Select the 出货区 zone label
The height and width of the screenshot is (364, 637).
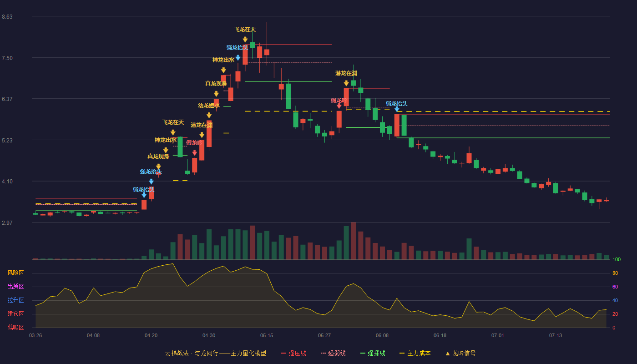(15, 287)
